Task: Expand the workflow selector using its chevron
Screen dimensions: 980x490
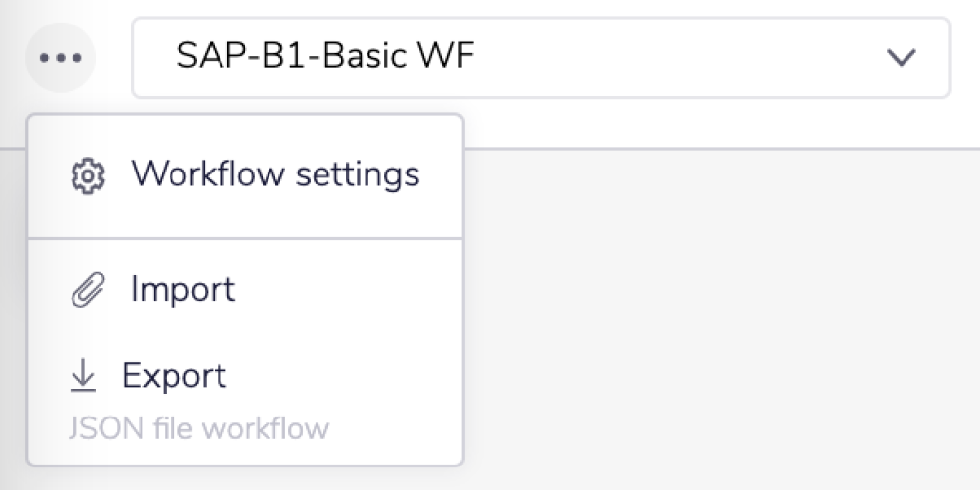Action: [x=900, y=57]
